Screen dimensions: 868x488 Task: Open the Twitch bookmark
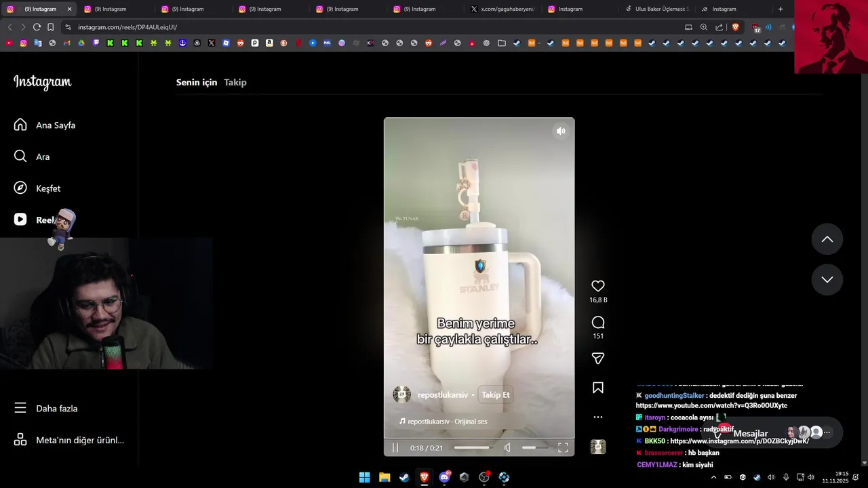[x=96, y=43]
